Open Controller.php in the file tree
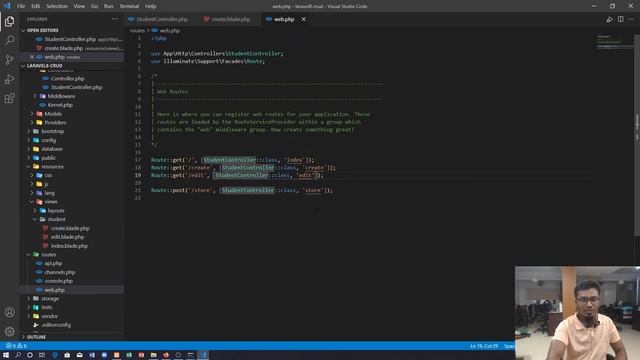 67,78
